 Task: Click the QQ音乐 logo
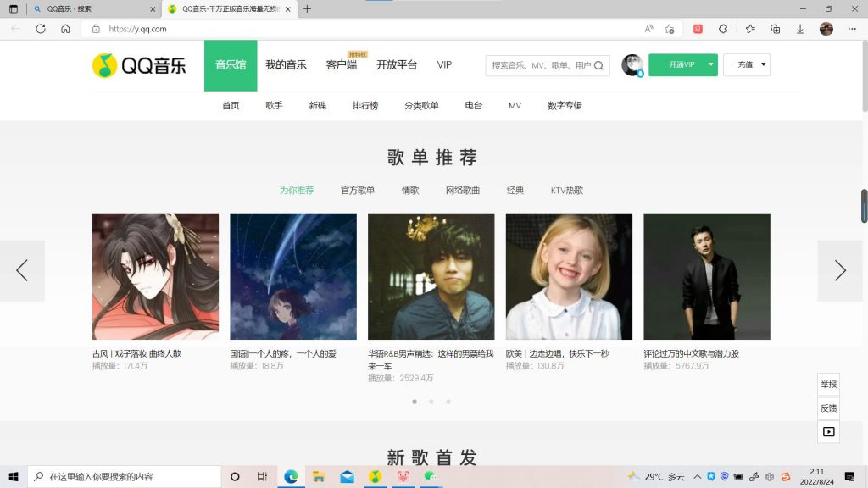tap(139, 65)
